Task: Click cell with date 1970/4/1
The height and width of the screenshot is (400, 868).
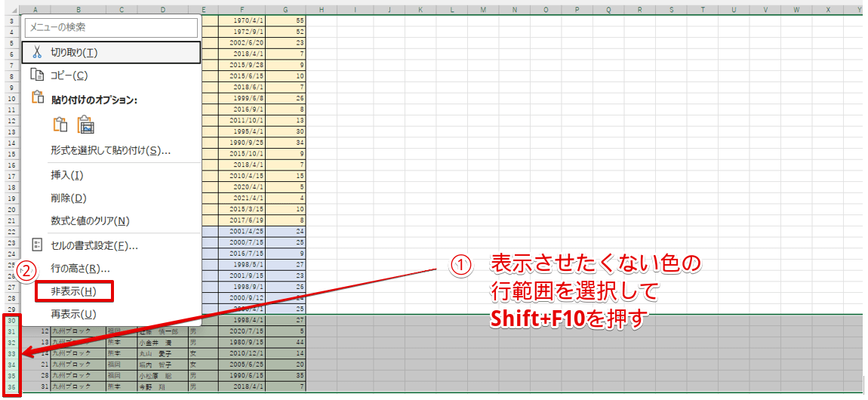Action: [x=242, y=20]
